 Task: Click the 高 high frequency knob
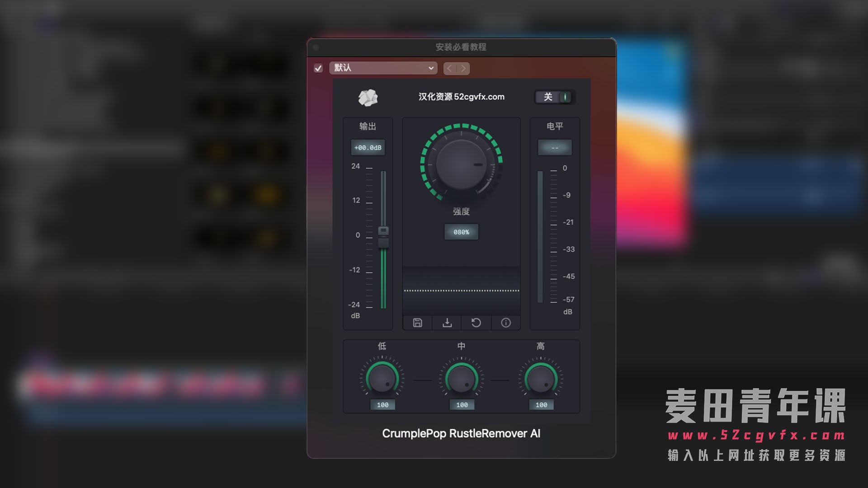pyautogui.click(x=541, y=379)
